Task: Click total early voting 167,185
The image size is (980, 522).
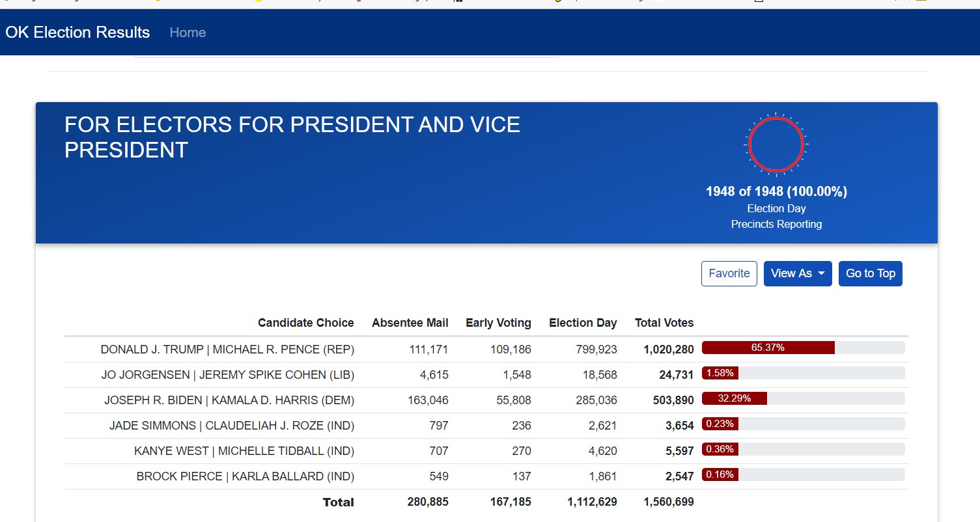Action: point(511,502)
